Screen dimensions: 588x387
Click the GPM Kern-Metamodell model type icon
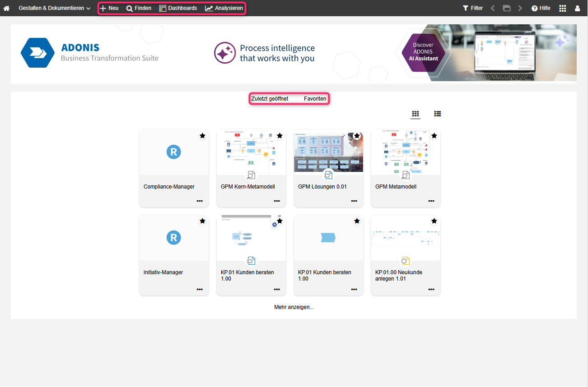tap(251, 175)
